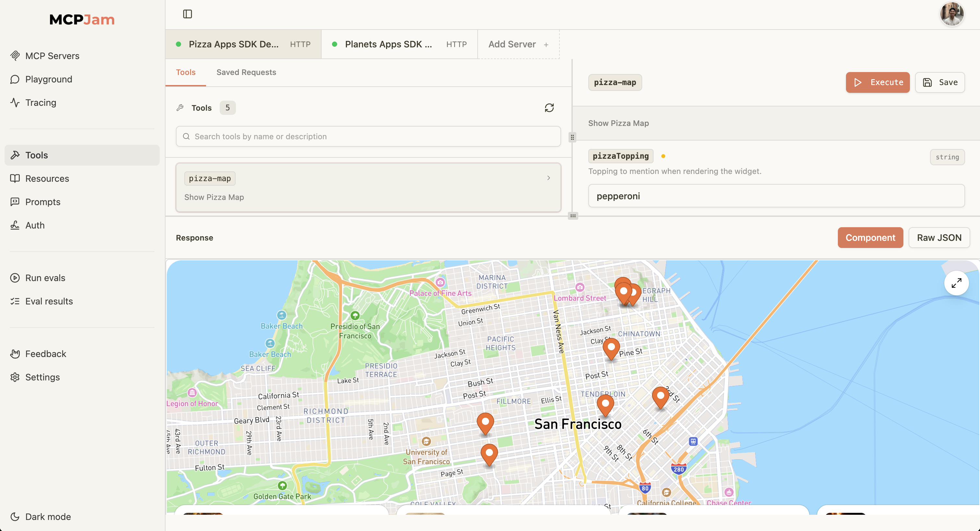Expand the pizza map to fullscreen
Image resolution: width=980 pixels, height=531 pixels.
[x=956, y=283]
